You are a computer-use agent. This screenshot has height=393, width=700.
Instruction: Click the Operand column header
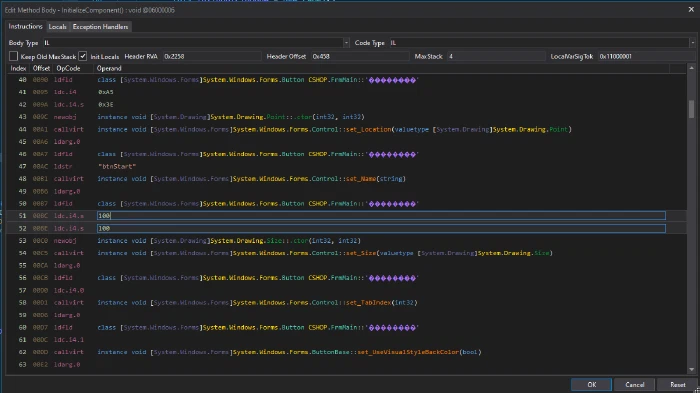click(109, 68)
